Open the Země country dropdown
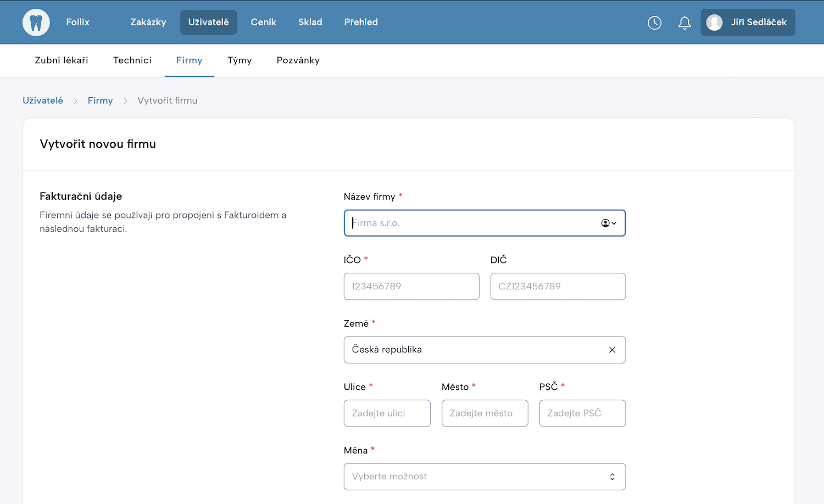This screenshot has width=824, height=504. (x=472, y=350)
